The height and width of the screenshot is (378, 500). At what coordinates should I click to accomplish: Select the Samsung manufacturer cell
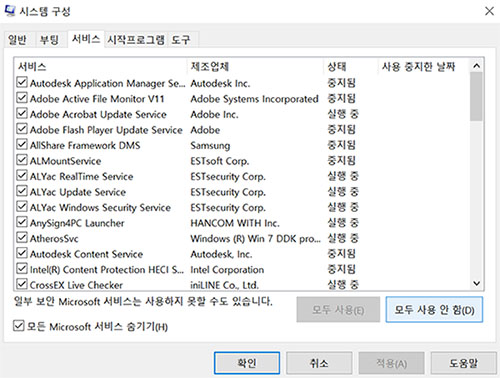coord(210,145)
